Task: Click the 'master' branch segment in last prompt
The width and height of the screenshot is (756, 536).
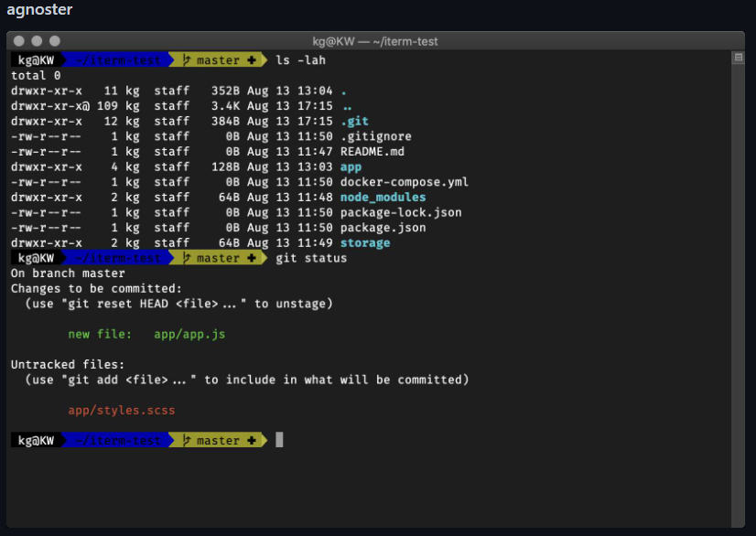Action: (x=218, y=441)
